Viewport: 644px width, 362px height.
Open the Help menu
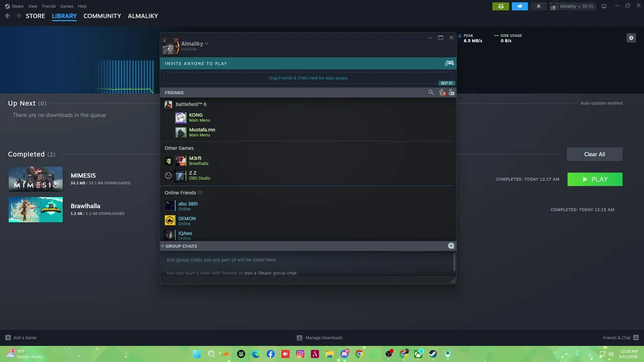[x=83, y=6]
